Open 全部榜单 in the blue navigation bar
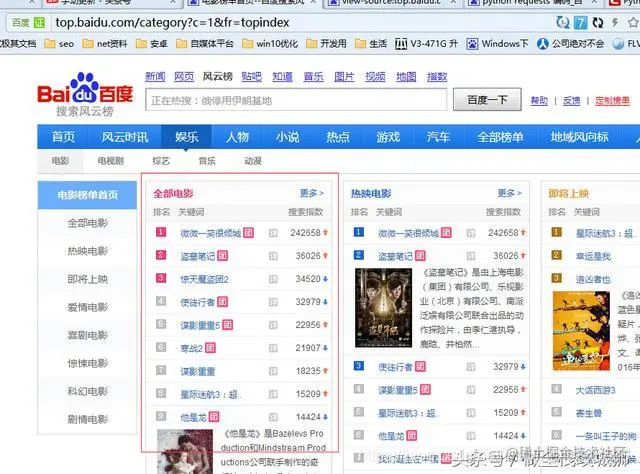This screenshot has height=474, width=640. pos(500,137)
